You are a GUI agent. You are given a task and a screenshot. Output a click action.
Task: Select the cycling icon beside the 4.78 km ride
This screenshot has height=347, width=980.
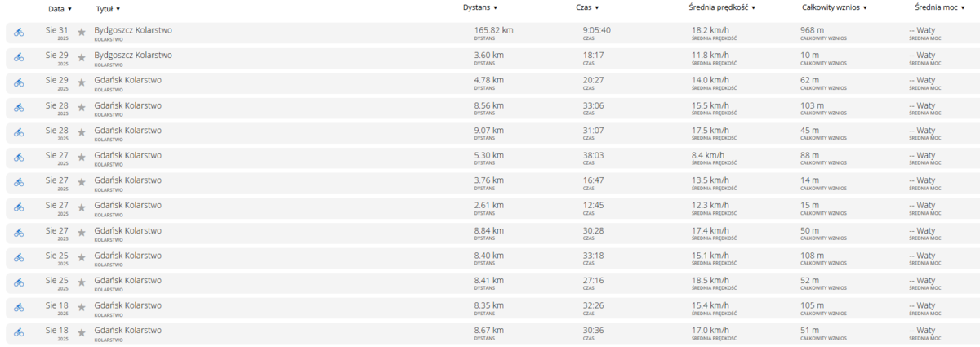tap(19, 82)
